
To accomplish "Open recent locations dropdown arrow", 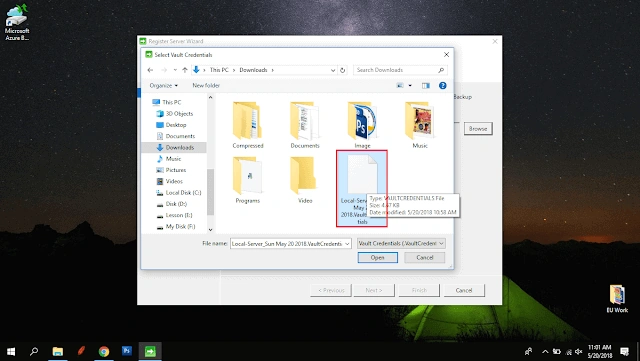I will (175, 70).
